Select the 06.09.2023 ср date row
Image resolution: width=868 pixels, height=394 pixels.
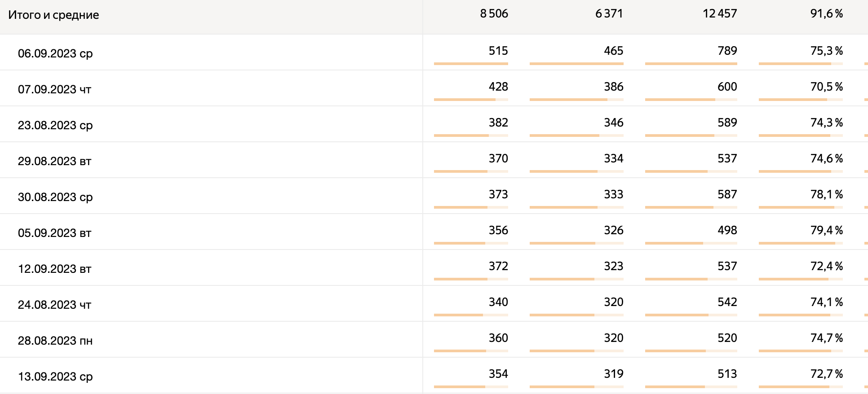click(55, 53)
